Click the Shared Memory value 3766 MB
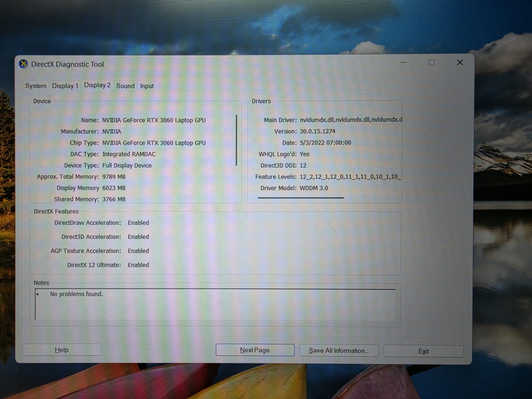The height and width of the screenshot is (399, 532). (x=114, y=199)
